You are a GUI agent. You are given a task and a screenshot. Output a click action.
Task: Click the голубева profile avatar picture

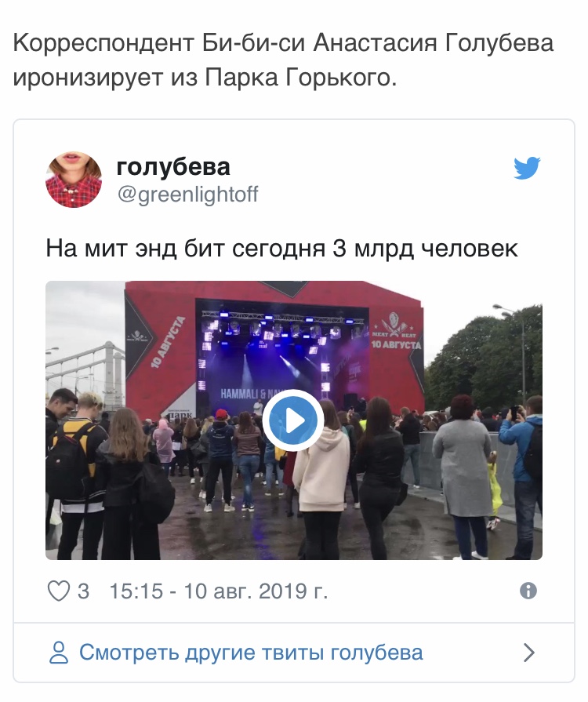coord(74,179)
